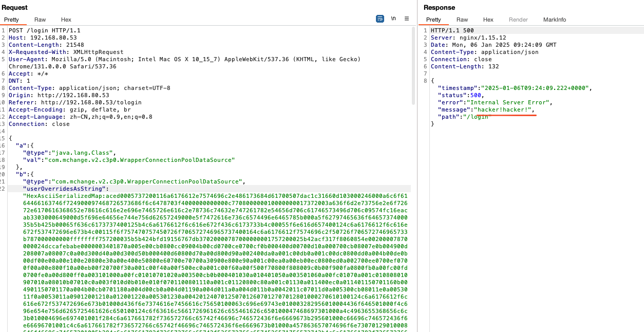Click the 'DNT: 1' header line

tap(20, 81)
